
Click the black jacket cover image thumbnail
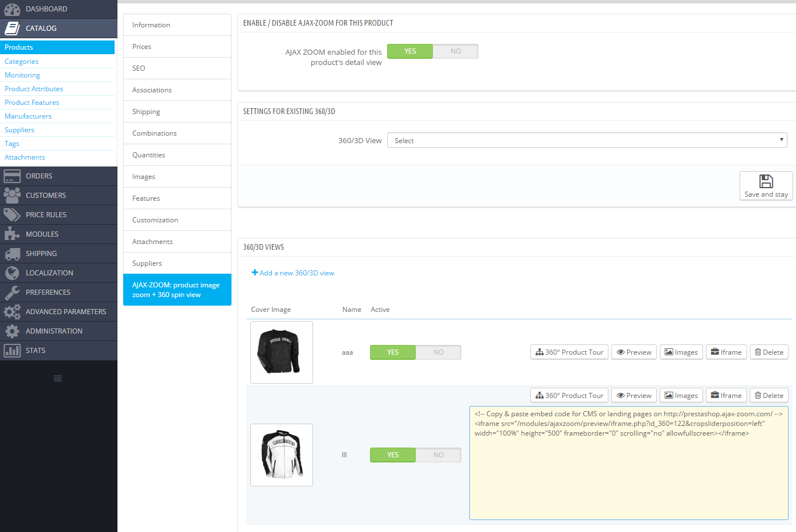tap(282, 352)
